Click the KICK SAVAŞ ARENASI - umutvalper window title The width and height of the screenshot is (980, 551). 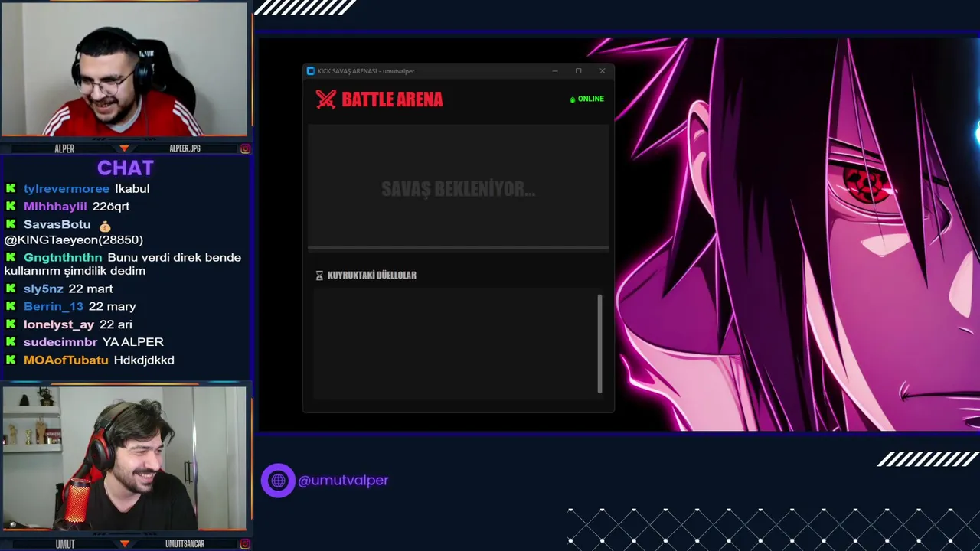(x=366, y=71)
